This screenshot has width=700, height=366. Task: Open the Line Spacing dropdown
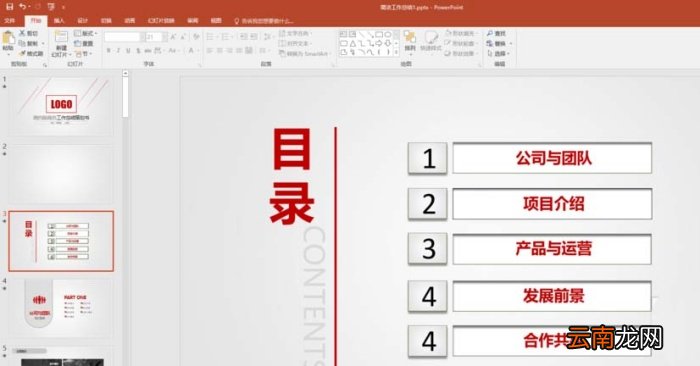268,37
